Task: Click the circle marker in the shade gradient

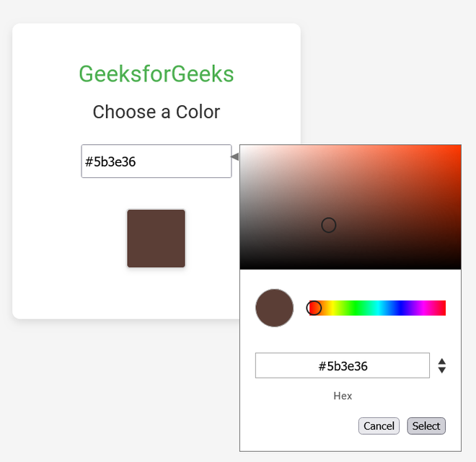Action: tap(328, 225)
